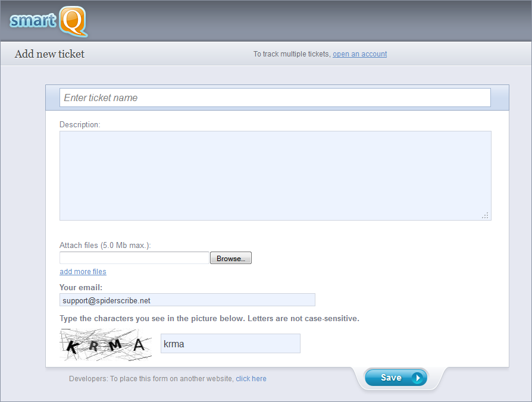Viewport: 532px width, 402px height.
Task: Click the 'Description:' label
Action: tap(80, 125)
